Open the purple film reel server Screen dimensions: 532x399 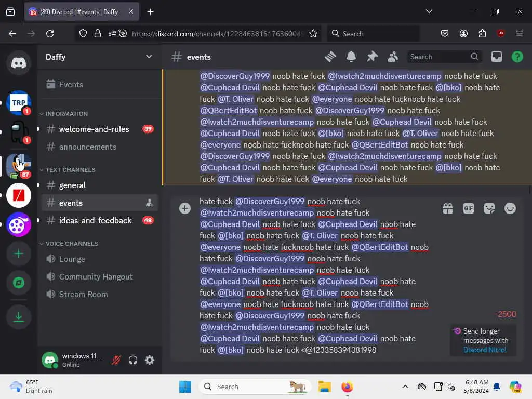tap(19, 224)
